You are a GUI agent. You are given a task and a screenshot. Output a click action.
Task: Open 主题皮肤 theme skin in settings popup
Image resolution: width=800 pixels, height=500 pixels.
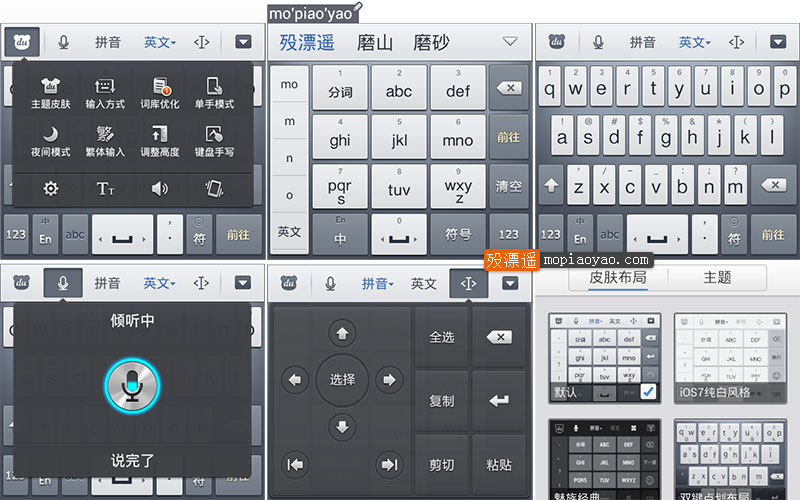coord(51,93)
